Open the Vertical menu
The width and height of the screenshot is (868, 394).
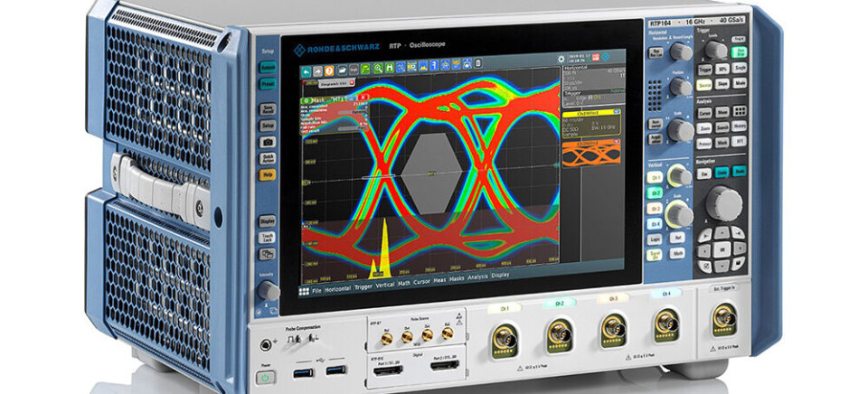coord(385,285)
